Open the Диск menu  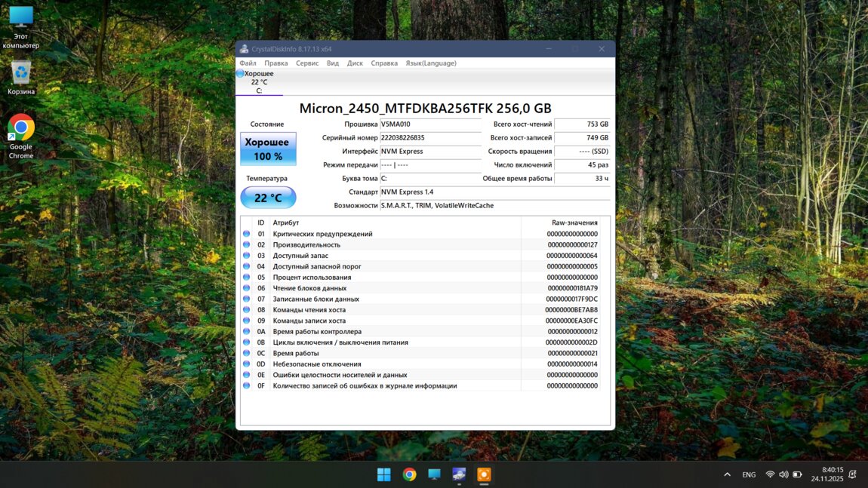(x=355, y=63)
